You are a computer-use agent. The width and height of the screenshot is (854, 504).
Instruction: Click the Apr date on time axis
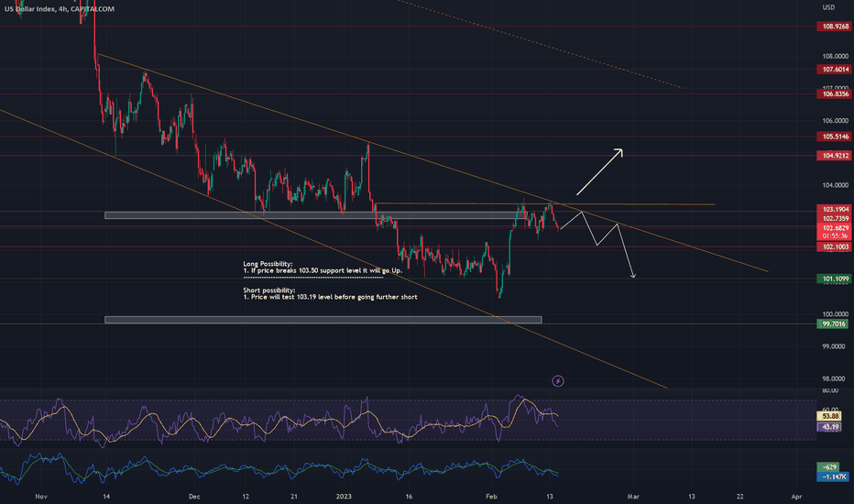(796, 497)
